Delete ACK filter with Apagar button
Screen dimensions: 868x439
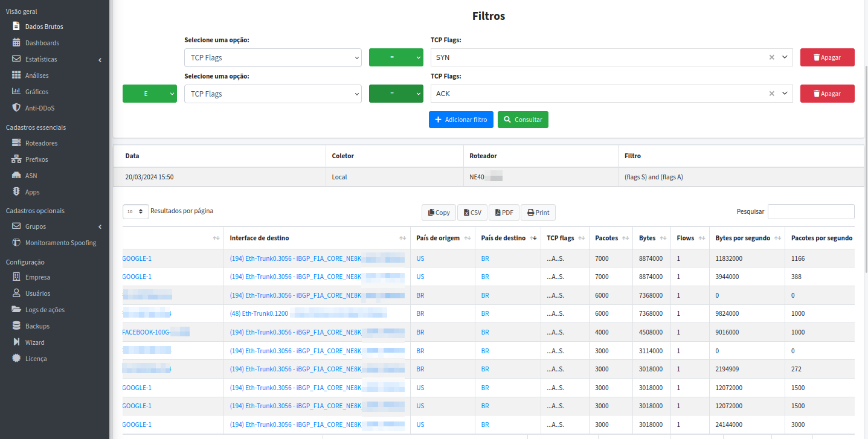828,94
